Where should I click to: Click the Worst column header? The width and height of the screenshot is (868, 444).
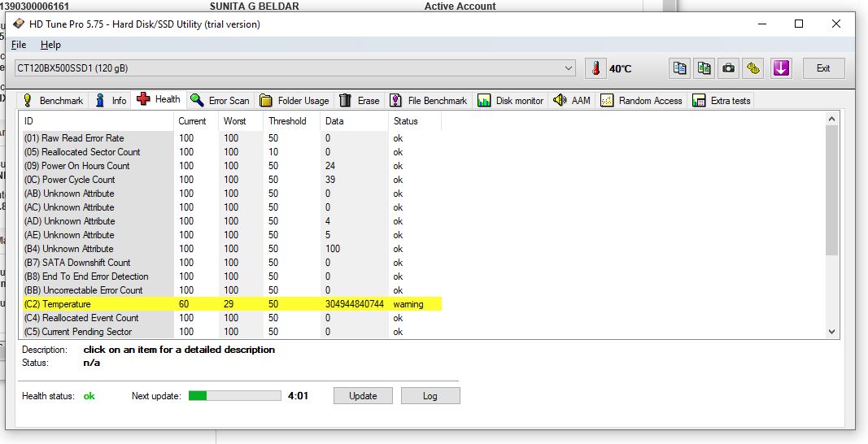(x=242, y=120)
